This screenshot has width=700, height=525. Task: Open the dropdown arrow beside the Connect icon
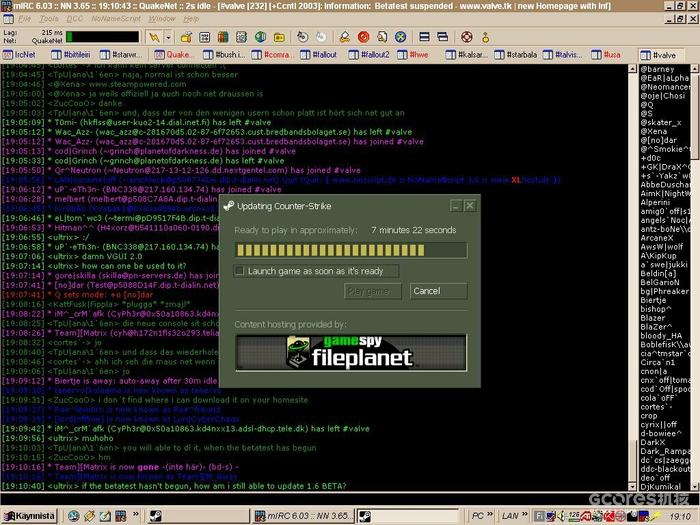pos(168,37)
